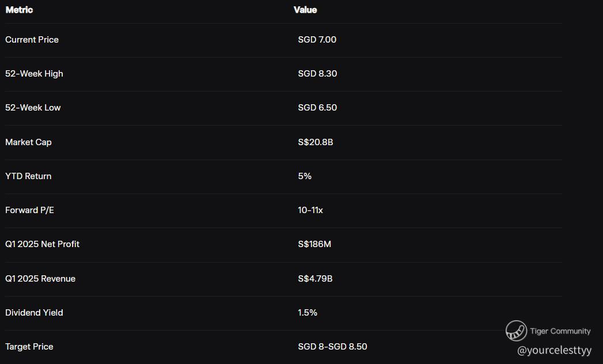
Task: Click the SGD 7.00 value
Action: (x=317, y=40)
